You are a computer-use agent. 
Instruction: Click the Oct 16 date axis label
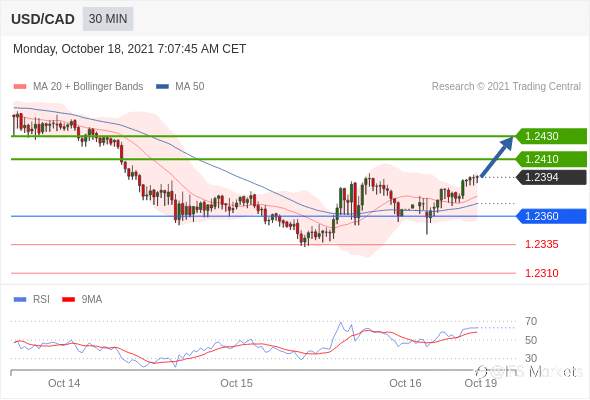pos(405,383)
